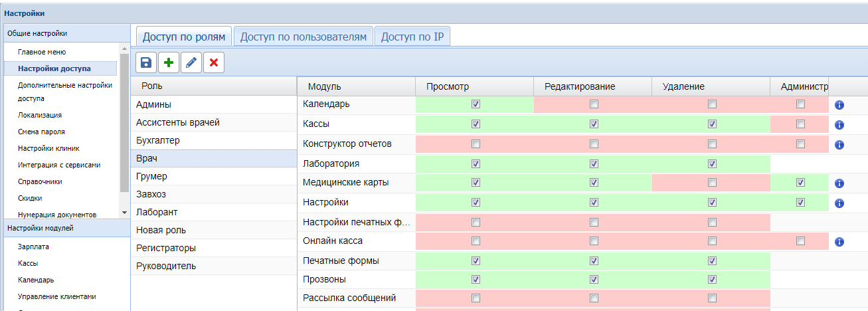
Task: Click info icon for Медицинские карты row
Action: click(839, 183)
